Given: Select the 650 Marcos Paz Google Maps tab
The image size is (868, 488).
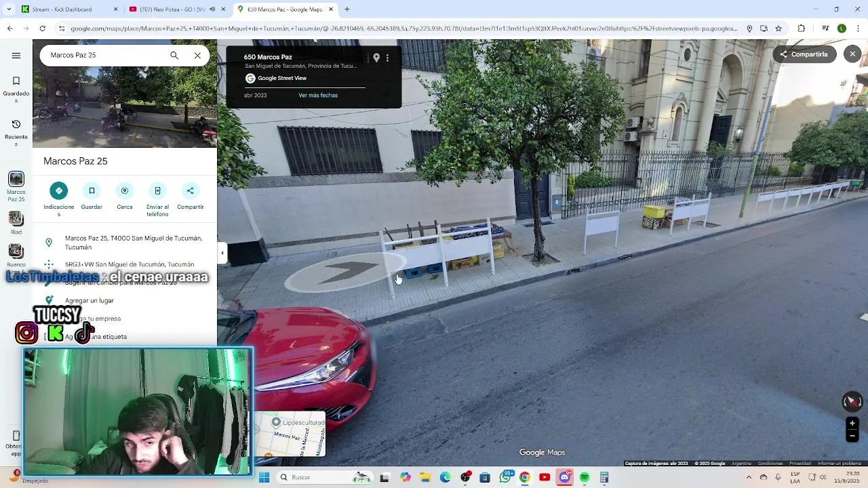Looking at the screenshot, I should 285,9.
